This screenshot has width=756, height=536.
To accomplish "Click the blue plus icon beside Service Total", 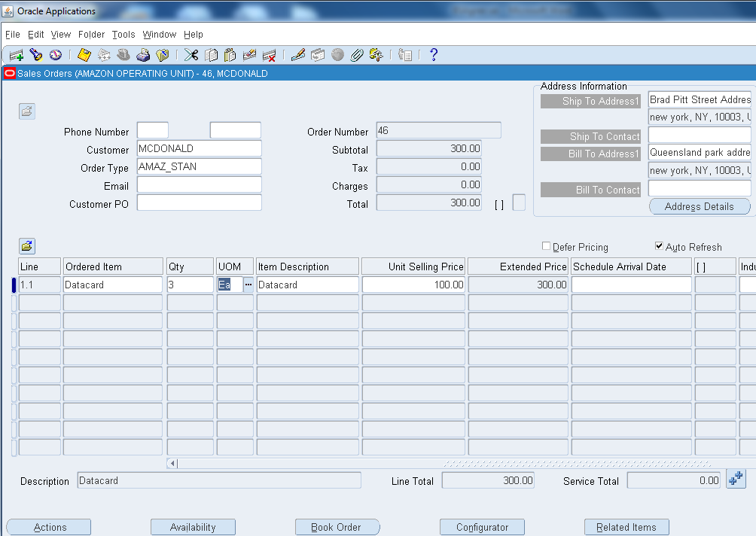I will coord(736,479).
